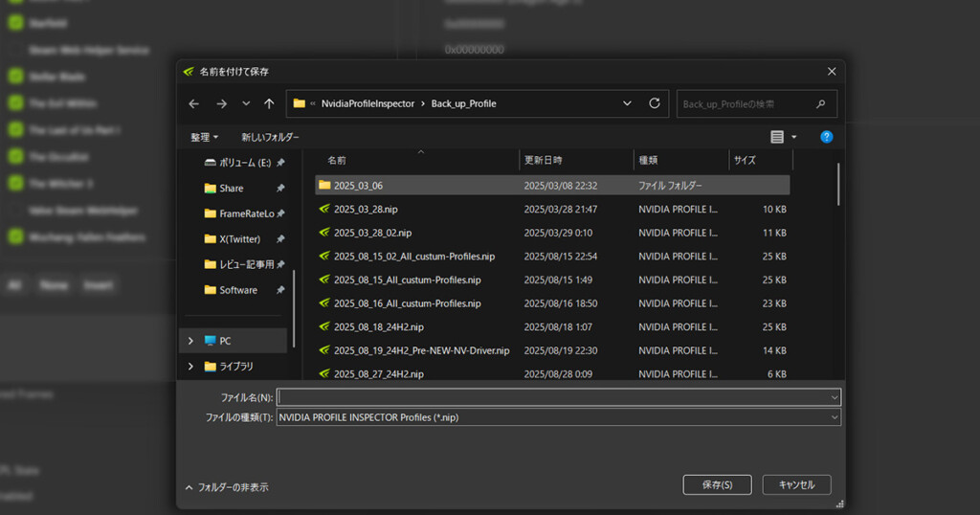The image size is (980, 515).
Task: Click into the ファイル名 input field
Action: (x=553, y=397)
